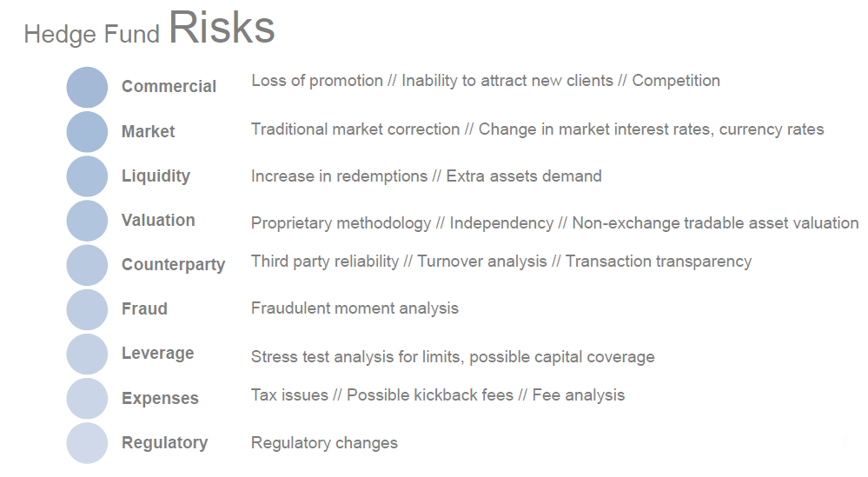Select the Expenses circle icon
The width and height of the screenshot is (868, 477).
[87, 398]
